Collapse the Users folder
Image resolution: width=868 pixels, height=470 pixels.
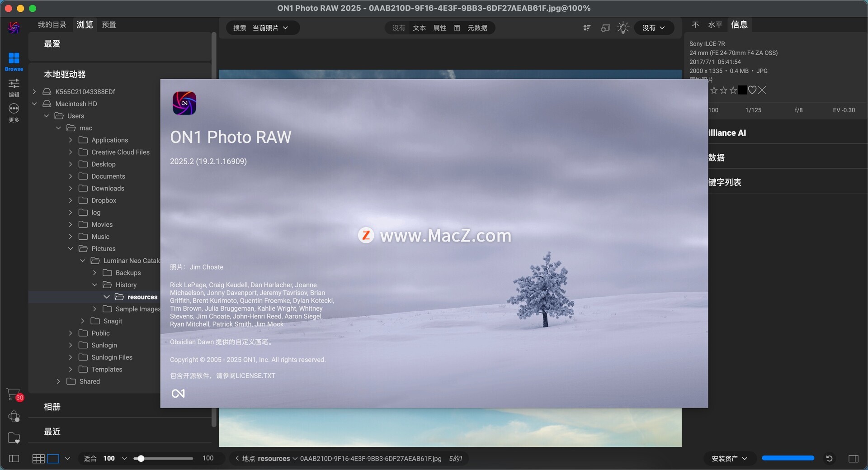click(x=46, y=116)
